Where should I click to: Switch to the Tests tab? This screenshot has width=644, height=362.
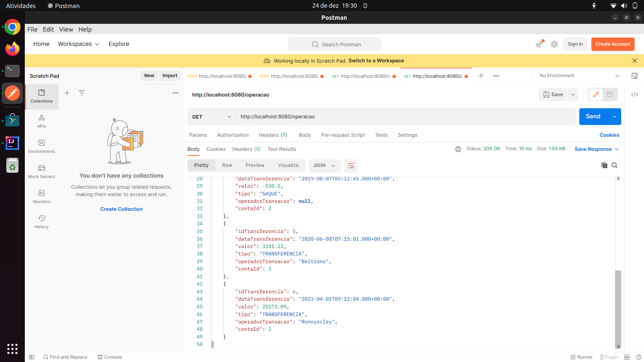click(x=381, y=135)
